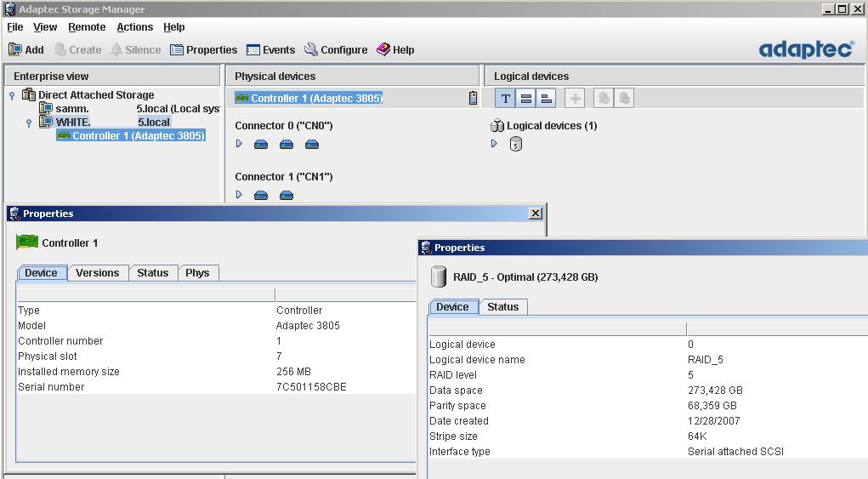Image resolution: width=868 pixels, height=479 pixels.
Task: Click the Adaptec Storage Manager title icon
Action: (9, 9)
